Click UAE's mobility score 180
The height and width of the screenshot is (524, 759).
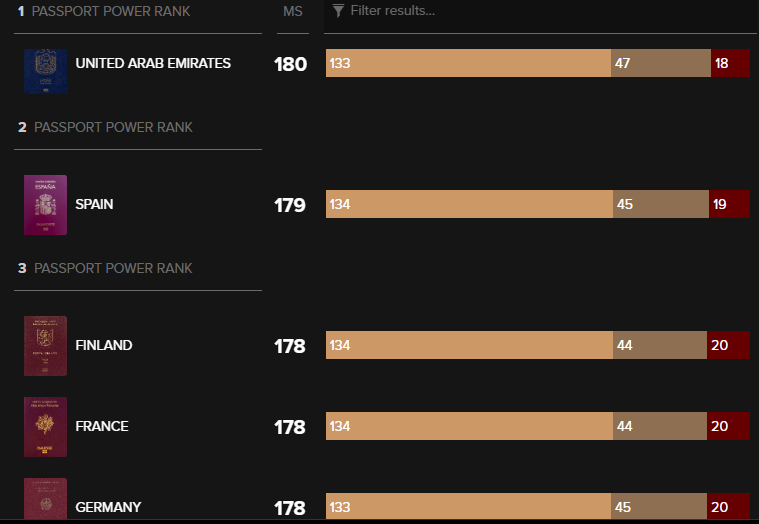290,64
